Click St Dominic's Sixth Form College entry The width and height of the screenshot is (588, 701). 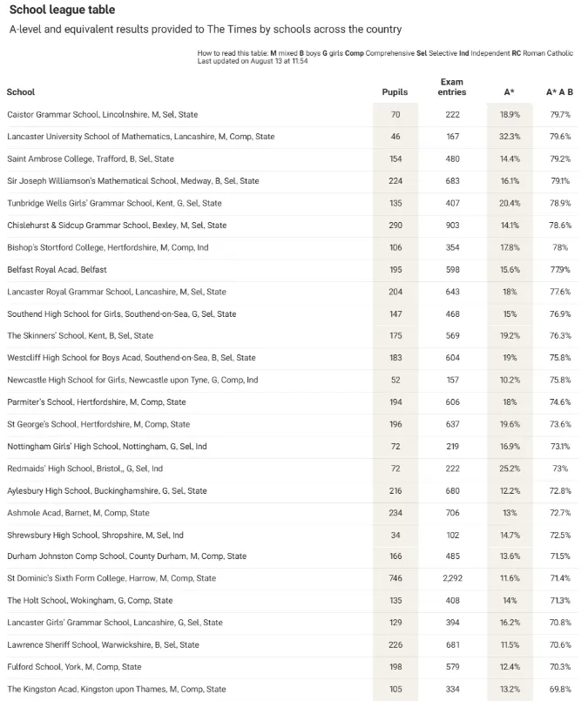[x=112, y=578]
